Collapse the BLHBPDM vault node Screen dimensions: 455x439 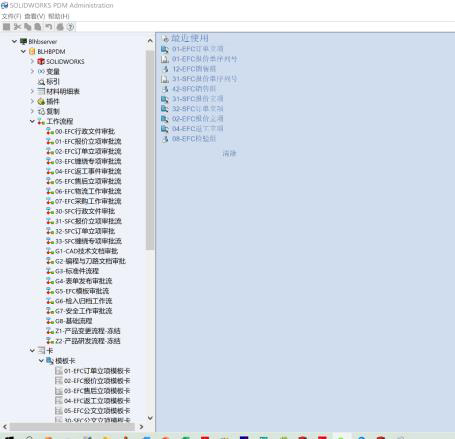click(23, 51)
